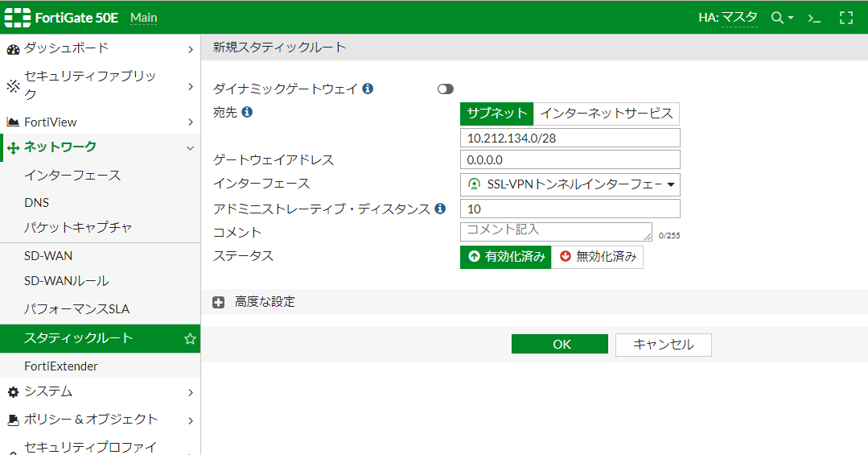Click the destination subnet field 10.212.134.0/28
Image resolution: width=868 pixels, height=455 pixels.
coord(570,138)
